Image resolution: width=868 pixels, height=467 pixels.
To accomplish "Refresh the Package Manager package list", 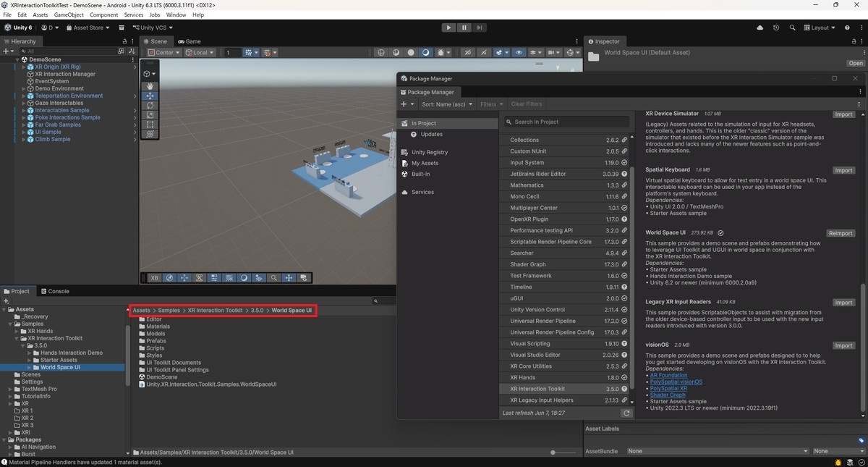I will tap(626, 413).
